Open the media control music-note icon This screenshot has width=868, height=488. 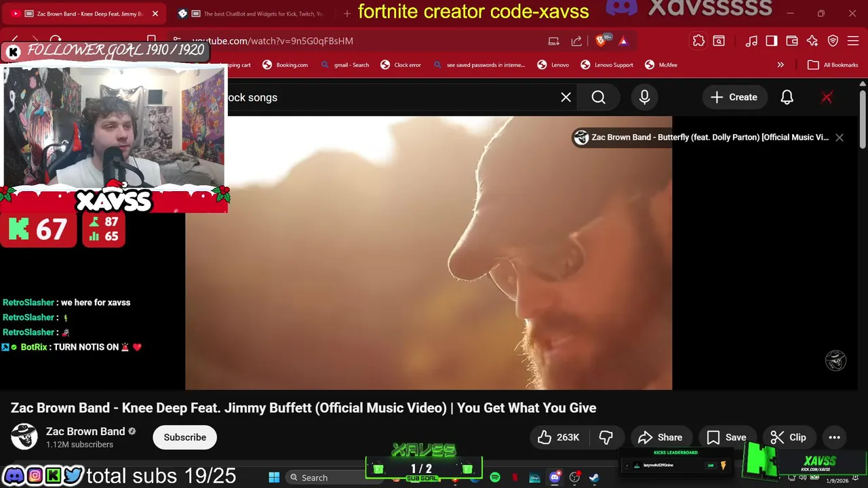tap(751, 41)
